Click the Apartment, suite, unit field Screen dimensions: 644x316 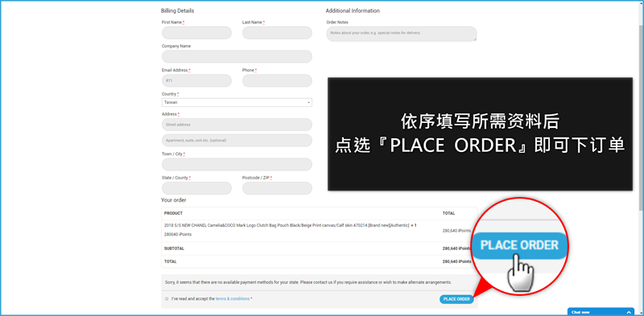pyautogui.click(x=237, y=141)
